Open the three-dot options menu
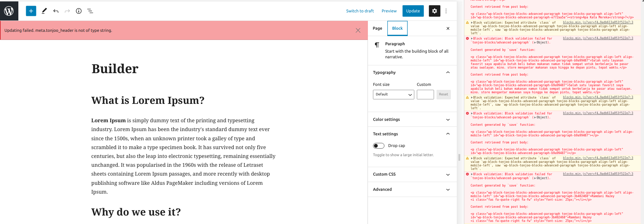Viewport: 644px width, 224px height. [x=446, y=11]
